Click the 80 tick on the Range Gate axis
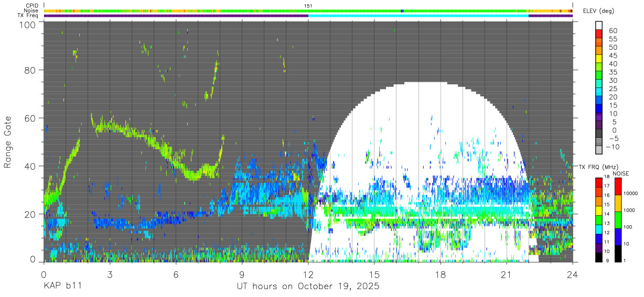The width and height of the screenshot is (644, 297). [x=30, y=70]
